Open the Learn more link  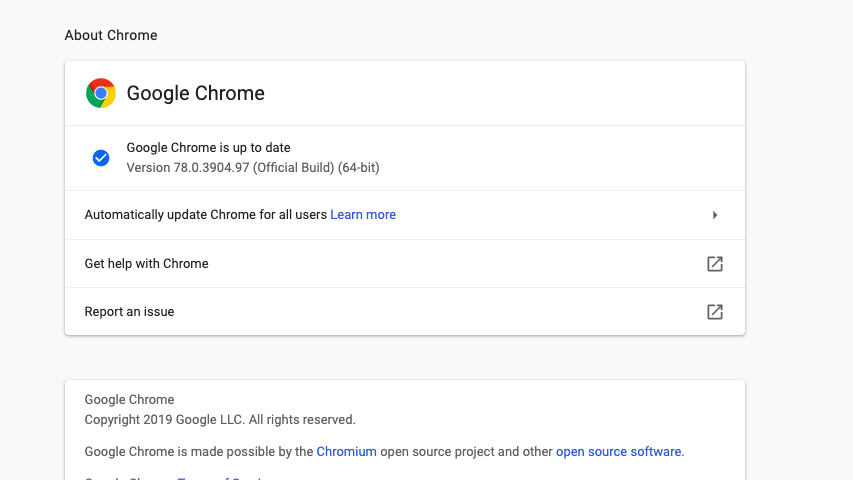click(363, 214)
